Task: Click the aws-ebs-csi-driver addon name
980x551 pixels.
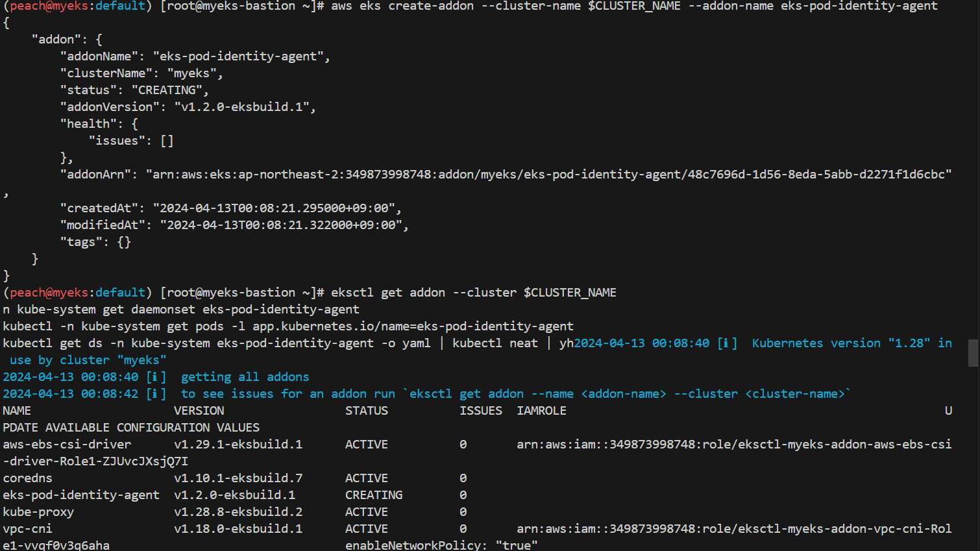Action: pyautogui.click(x=67, y=445)
